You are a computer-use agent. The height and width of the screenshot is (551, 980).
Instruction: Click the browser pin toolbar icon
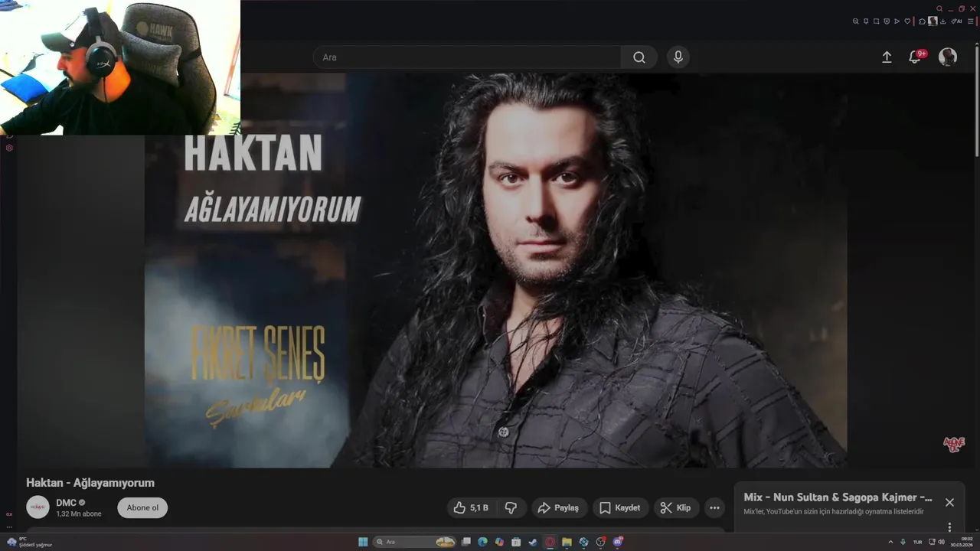tap(866, 21)
